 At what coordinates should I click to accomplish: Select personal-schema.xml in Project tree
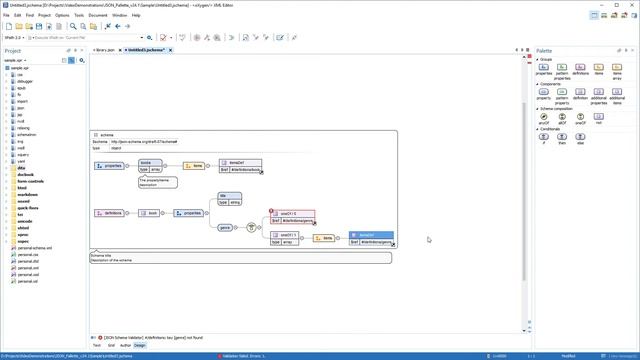click(35, 248)
